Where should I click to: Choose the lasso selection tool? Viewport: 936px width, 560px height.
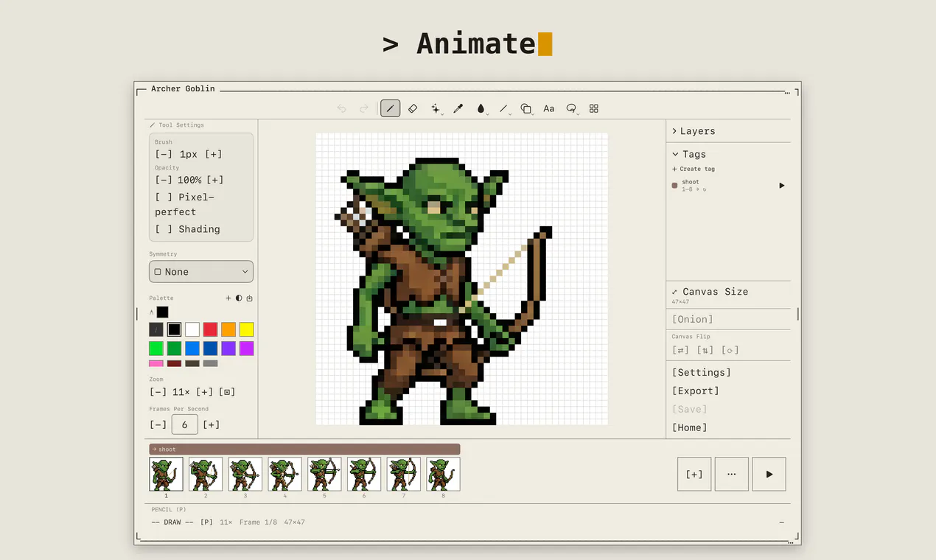point(570,108)
